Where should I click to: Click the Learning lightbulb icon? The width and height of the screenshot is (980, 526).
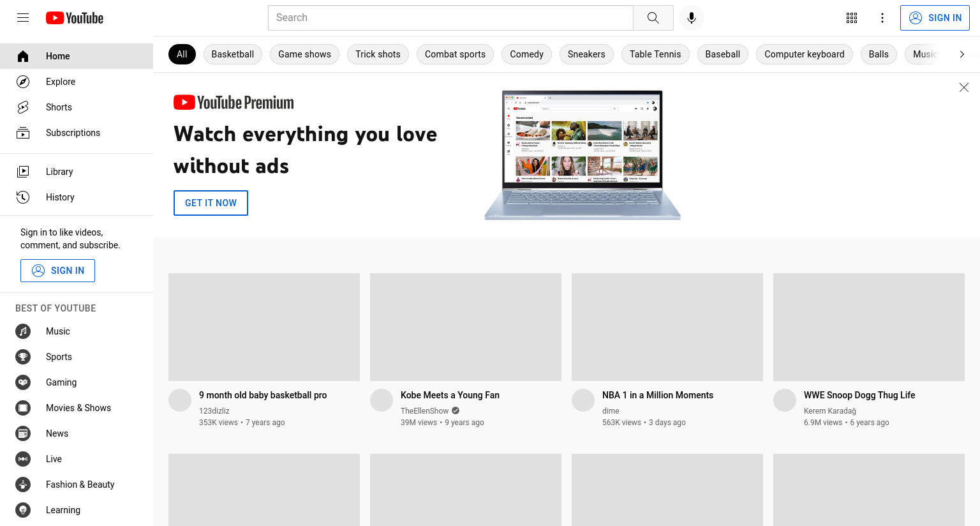click(23, 510)
